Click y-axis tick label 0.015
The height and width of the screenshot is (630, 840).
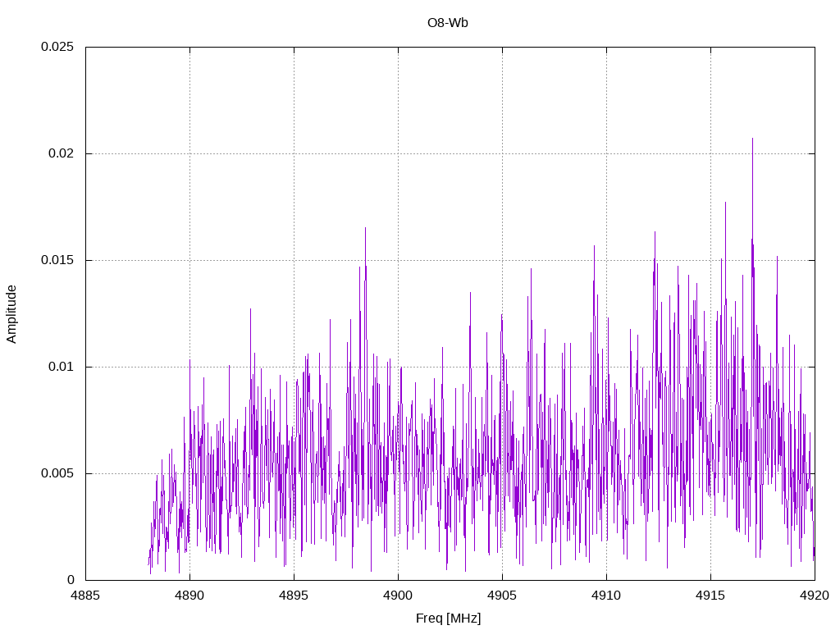57,260
